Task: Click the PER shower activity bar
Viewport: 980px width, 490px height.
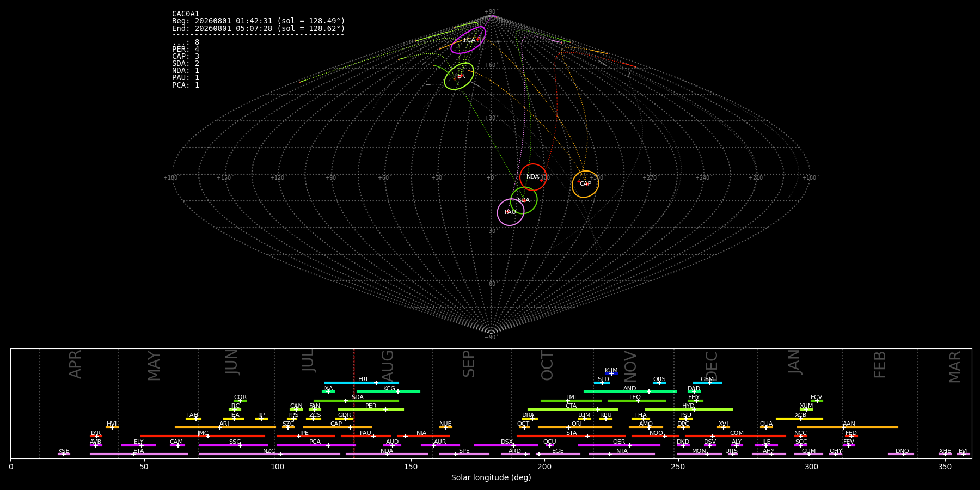Action: [x=371, y=409]
